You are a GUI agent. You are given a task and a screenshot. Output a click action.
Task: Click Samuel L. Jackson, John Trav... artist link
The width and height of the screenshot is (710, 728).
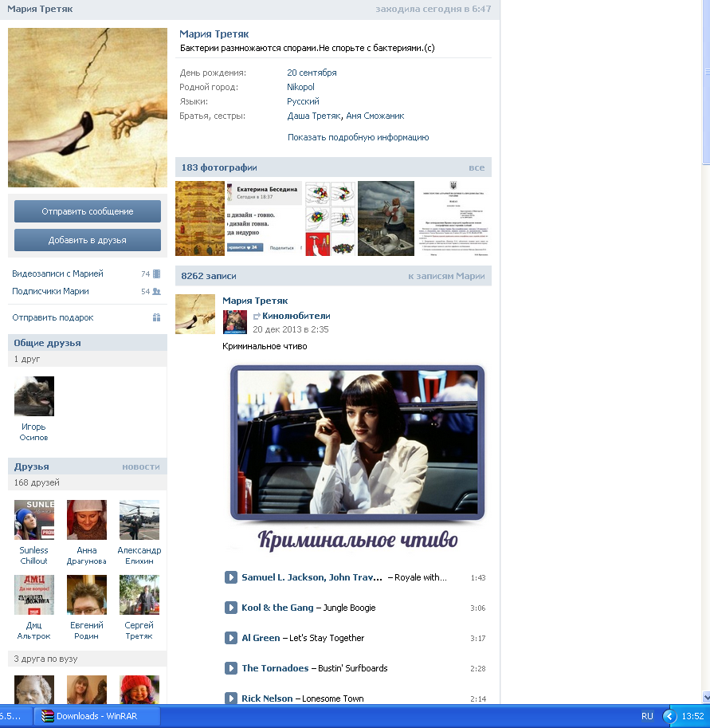[312, 577]
